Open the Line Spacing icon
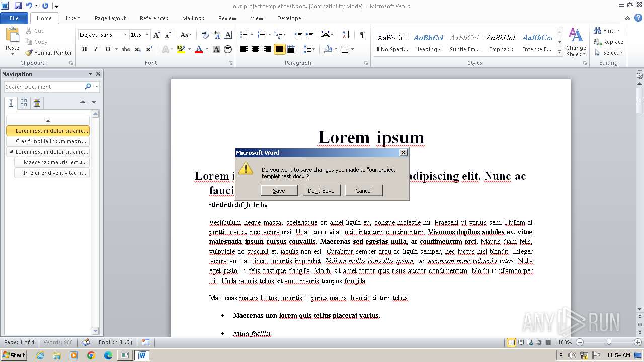 pos(309,49)
